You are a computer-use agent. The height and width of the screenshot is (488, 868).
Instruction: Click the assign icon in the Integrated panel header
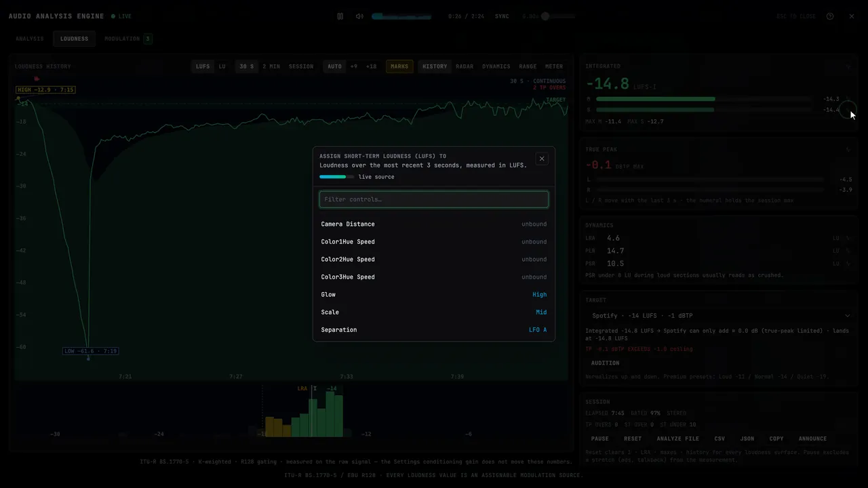[848, 66]
